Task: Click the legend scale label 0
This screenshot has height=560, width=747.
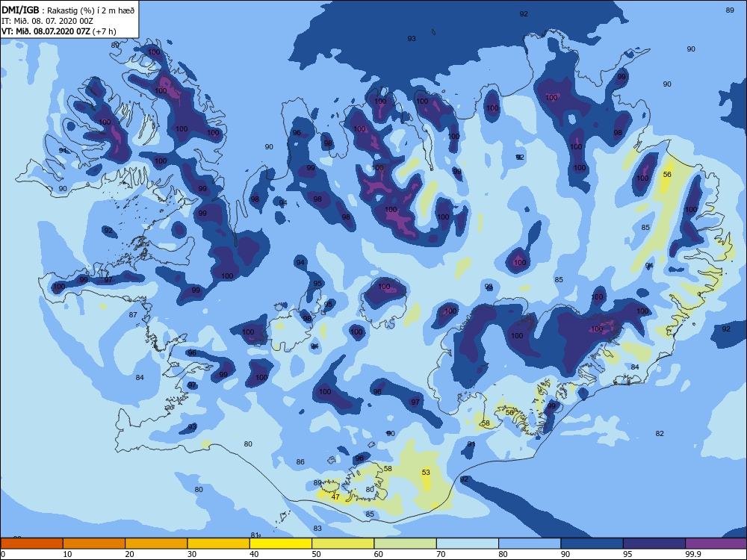Action: pyautogui.click(x=3, y=554)
